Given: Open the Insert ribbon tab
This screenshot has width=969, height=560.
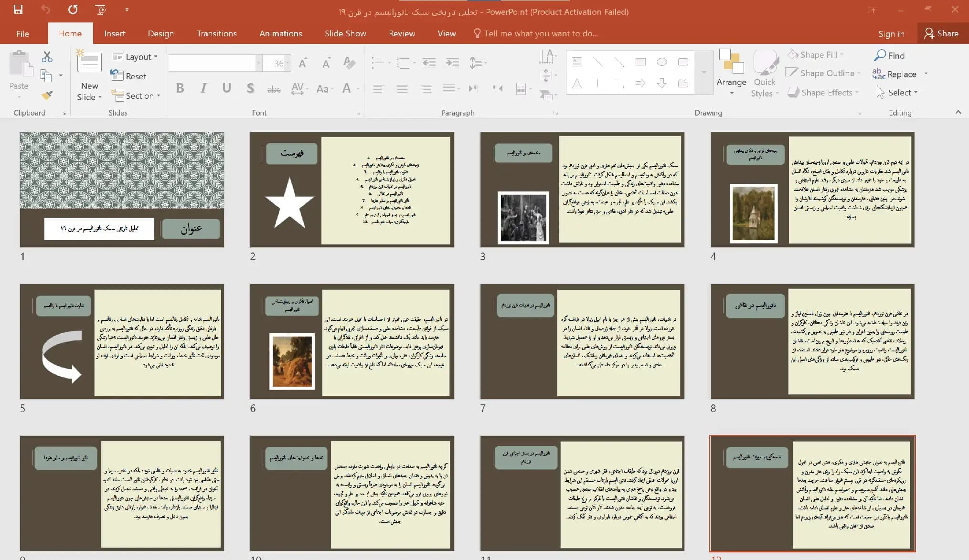Looking at the screenshot, I should pos(115,33).
